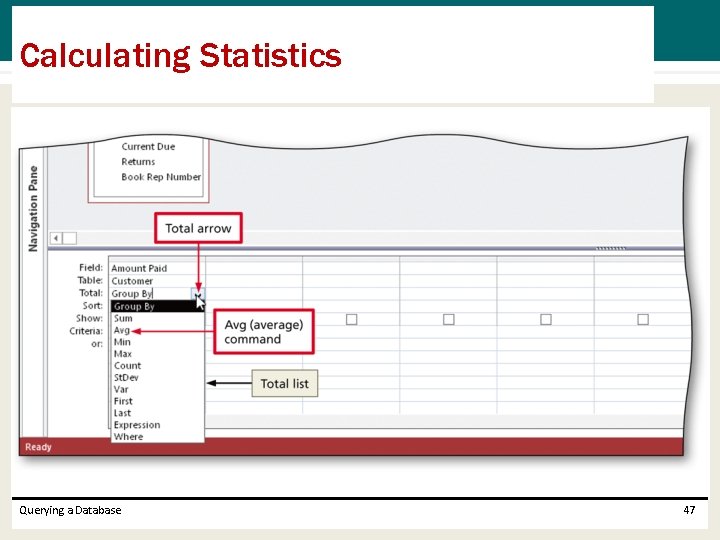Select Group By in Total list
The image size is (720, 540).
tap(158, 306)
